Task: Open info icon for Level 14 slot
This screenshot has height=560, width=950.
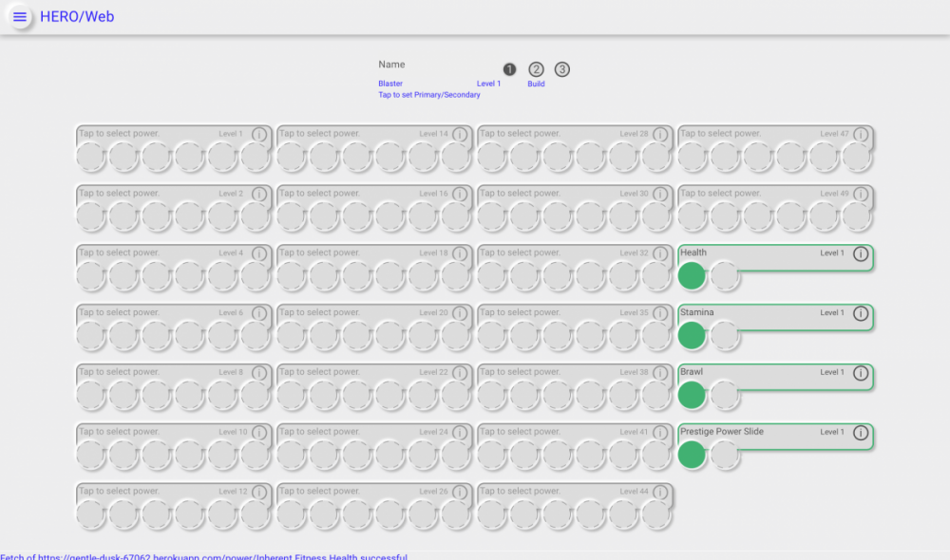Action: (x=460, y=136)
